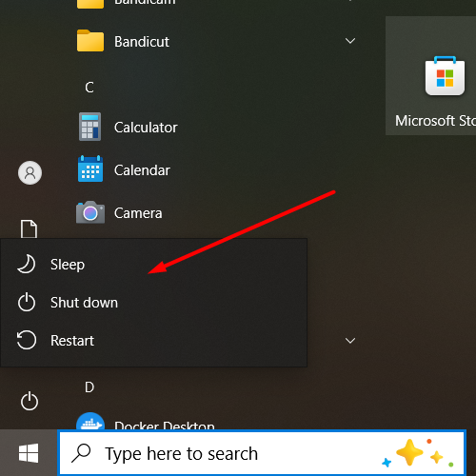Click the magnifier icon in search box

click(81, 453)
